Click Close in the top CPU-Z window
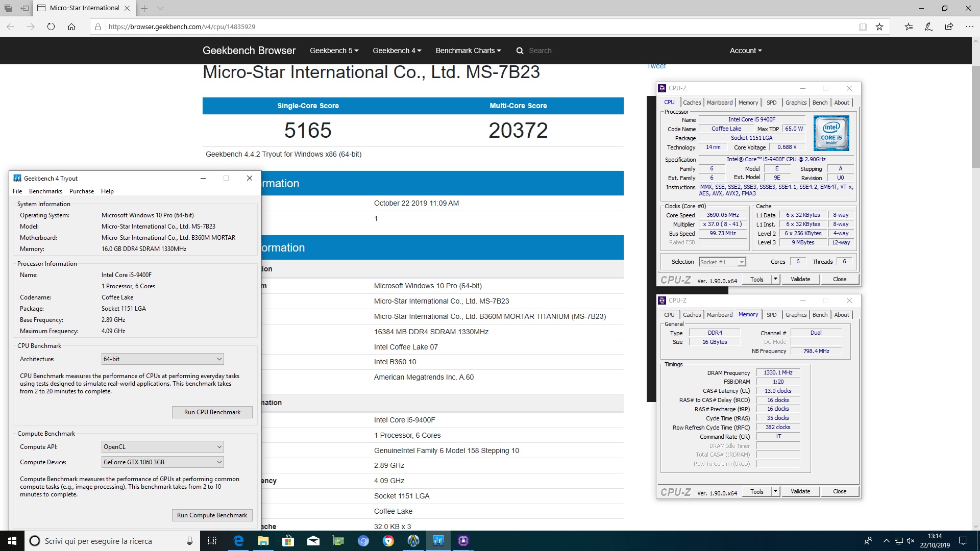Viewport: 980px width, 551px height. [x=840, y=279]
